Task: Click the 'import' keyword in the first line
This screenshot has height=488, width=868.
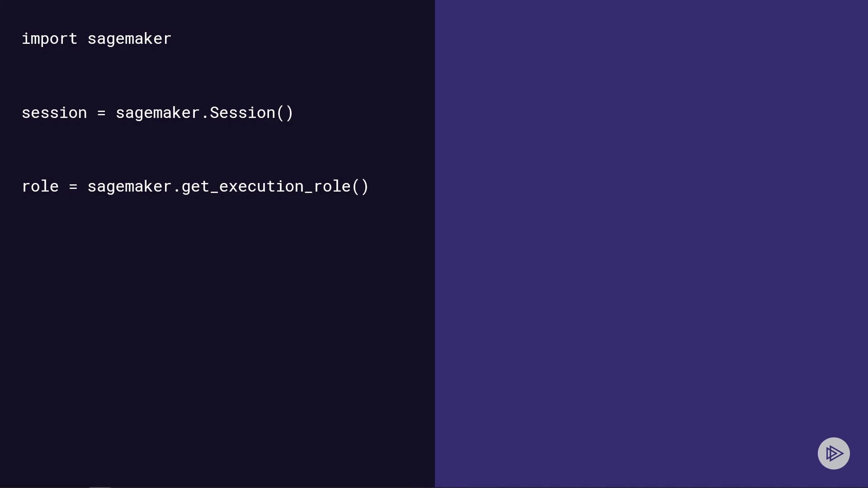Action: coord(49,39)
